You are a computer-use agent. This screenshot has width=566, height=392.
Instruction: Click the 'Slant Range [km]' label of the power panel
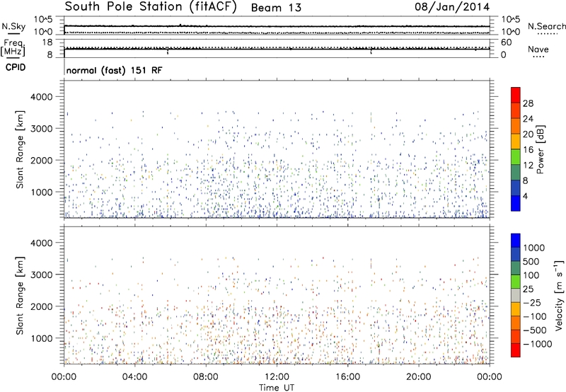coord(20,149)
